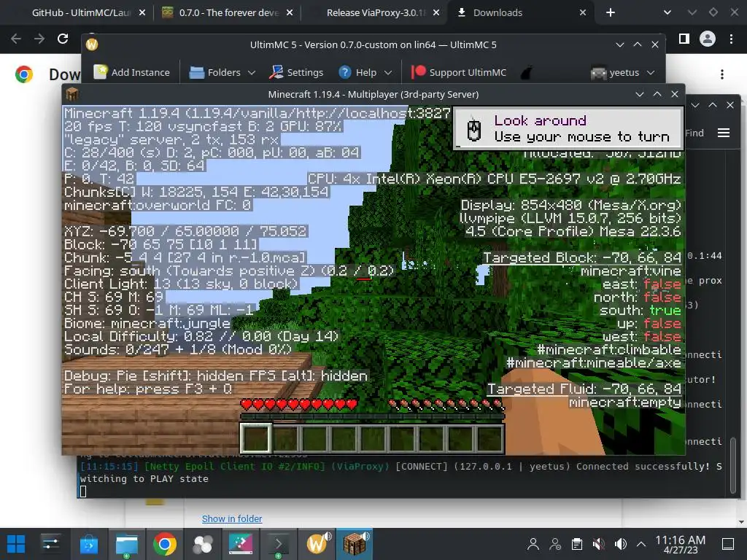Open the volume tray icon
Viewport: 747px width, 560px height.
621,544
